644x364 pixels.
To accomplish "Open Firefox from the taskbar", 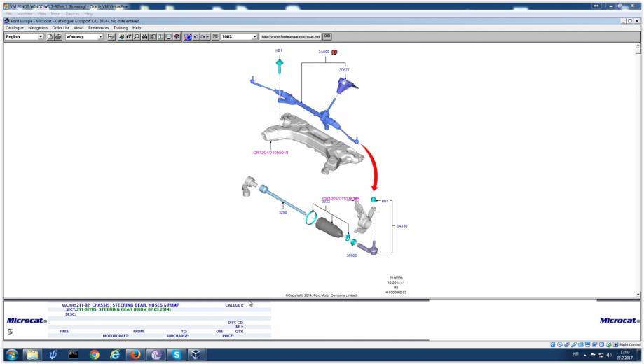I will 135,355.
